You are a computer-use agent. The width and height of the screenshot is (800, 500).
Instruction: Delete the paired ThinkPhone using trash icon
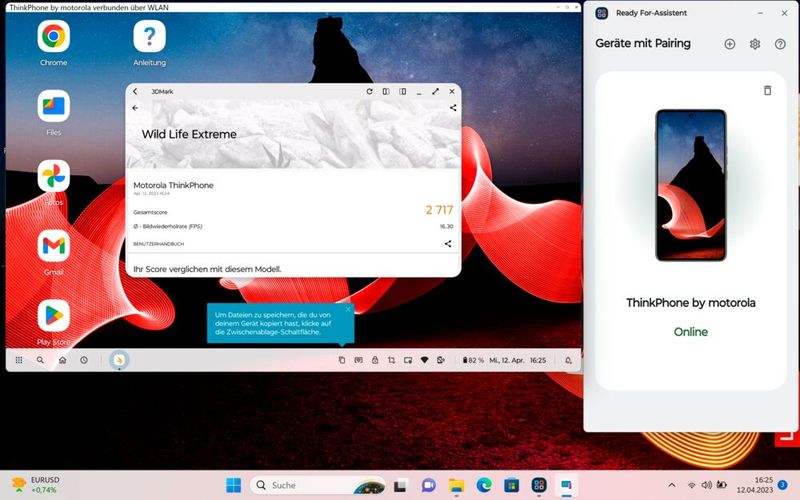(767, 90)
